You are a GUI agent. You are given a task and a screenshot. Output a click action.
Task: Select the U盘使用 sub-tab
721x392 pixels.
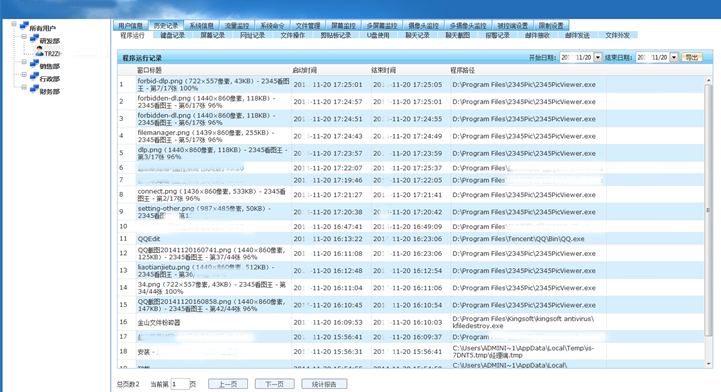coord(378,35)
